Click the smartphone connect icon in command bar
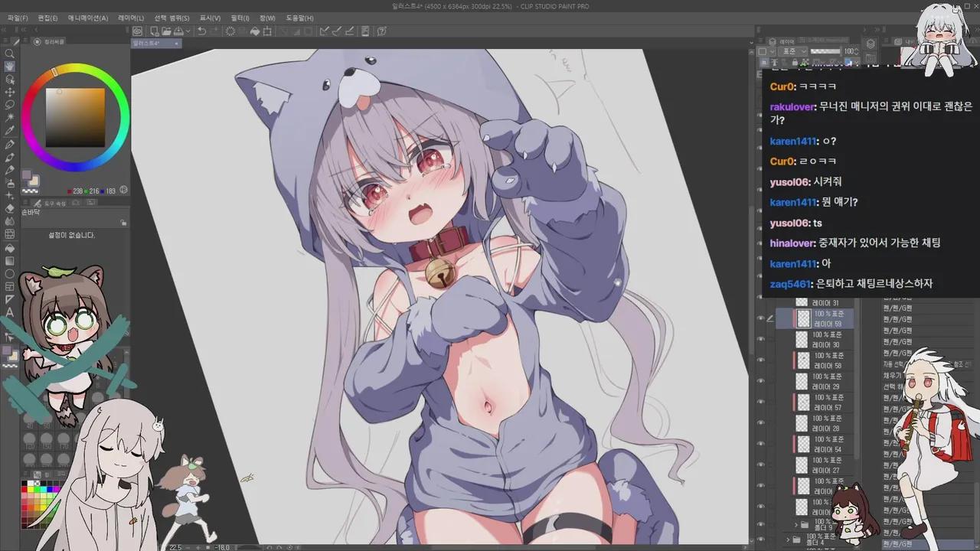 pos(365,31)
